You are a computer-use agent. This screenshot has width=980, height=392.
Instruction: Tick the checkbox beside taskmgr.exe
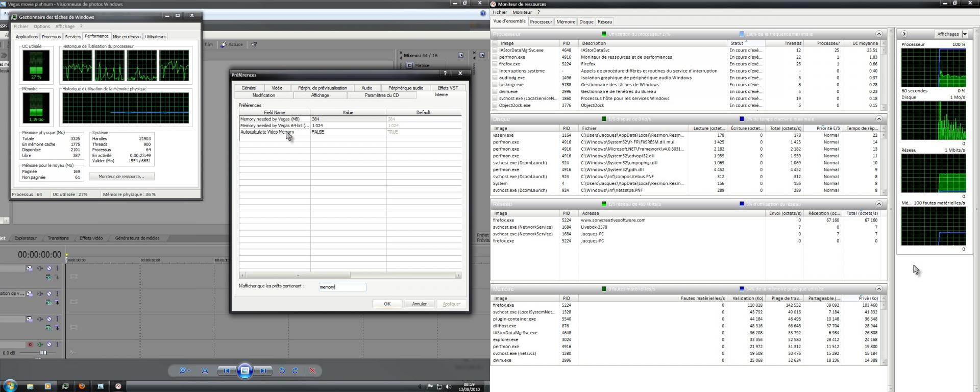(x=495, y=85)
